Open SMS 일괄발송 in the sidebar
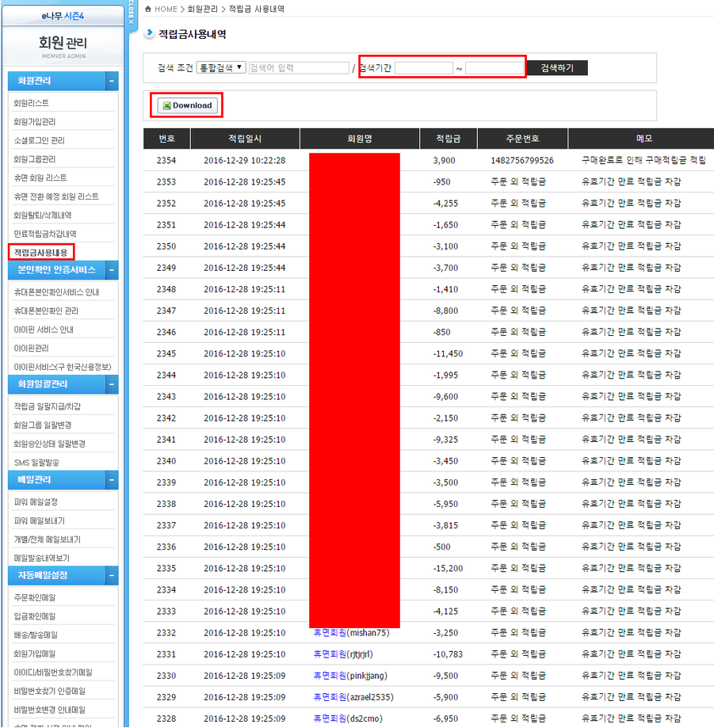Image resolution: width=714 pixels, height=728 pixels. tap(36, 463)
